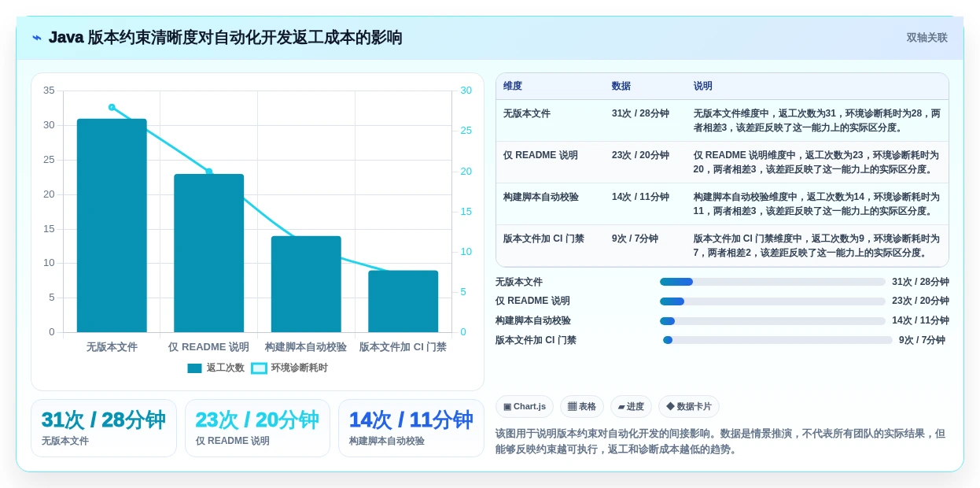The height and width of the screenshot is (488, 980).
Task: Click the 仅 README 说明 chart bar
Action: click(209, 253)
